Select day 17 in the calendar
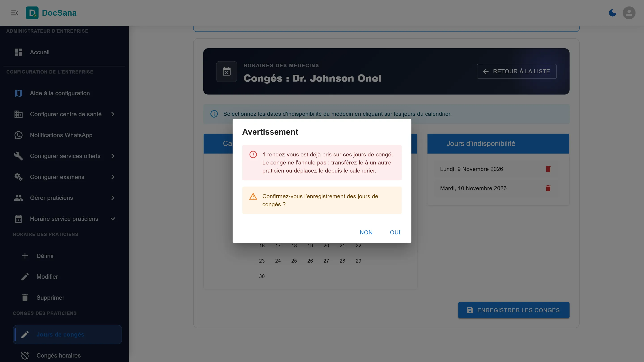Image resolution: width=644 pixels, height=362 pixels. click(x=278, y=246)
